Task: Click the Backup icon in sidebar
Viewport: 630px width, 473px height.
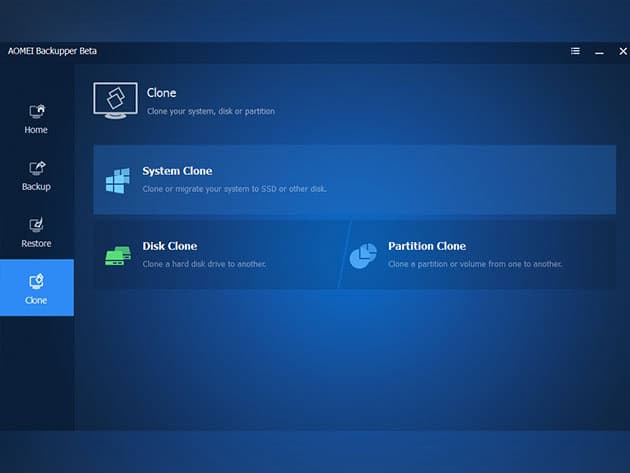Action: point(37,168)
